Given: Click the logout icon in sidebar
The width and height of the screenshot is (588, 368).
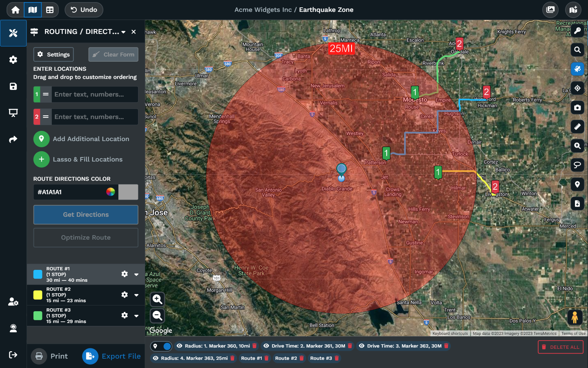Looking at the screenshot, I should pos(13,355).
